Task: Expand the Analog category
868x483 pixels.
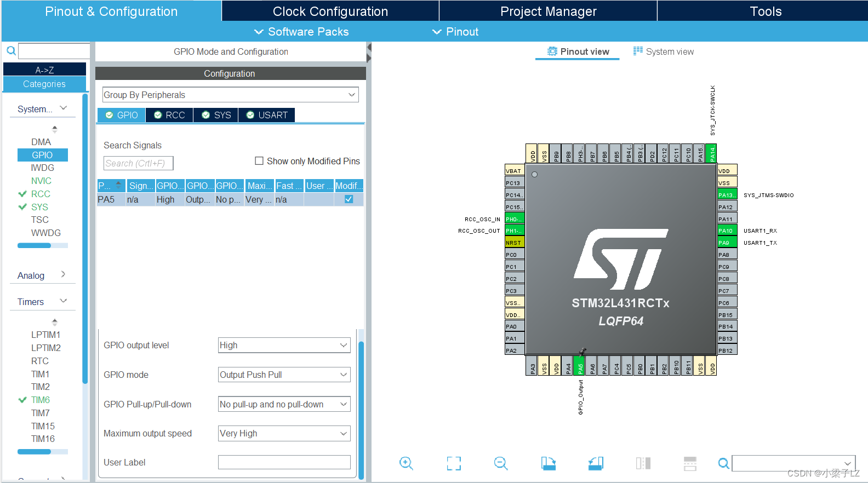Action: 64,274
